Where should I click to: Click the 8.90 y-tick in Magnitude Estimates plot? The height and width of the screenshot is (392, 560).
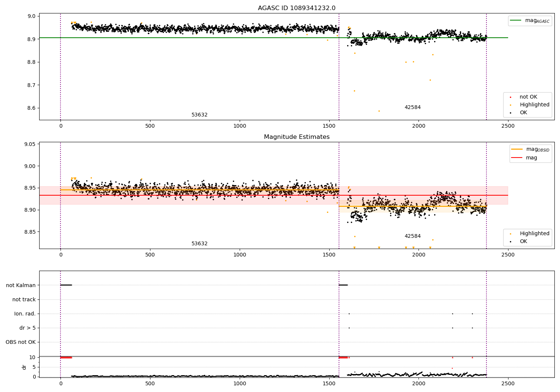30,210
